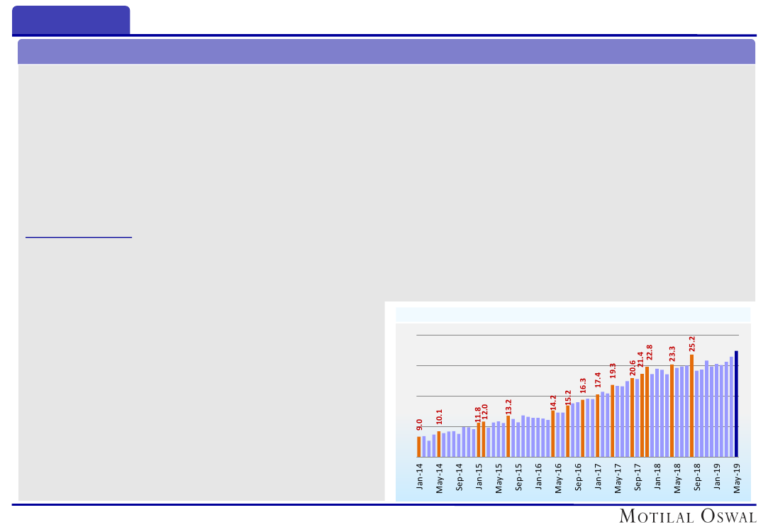Image resolution: width=768 pixels, height=532 pixels.
Task: Select the Jan-14 axis label
Action: [x=419, y=478]
